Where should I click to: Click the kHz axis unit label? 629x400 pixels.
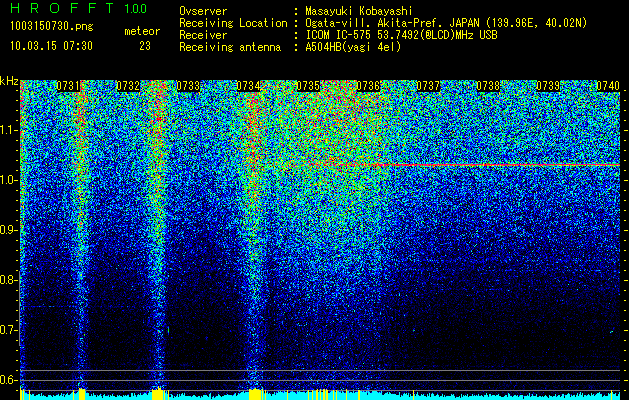[9, 81]
